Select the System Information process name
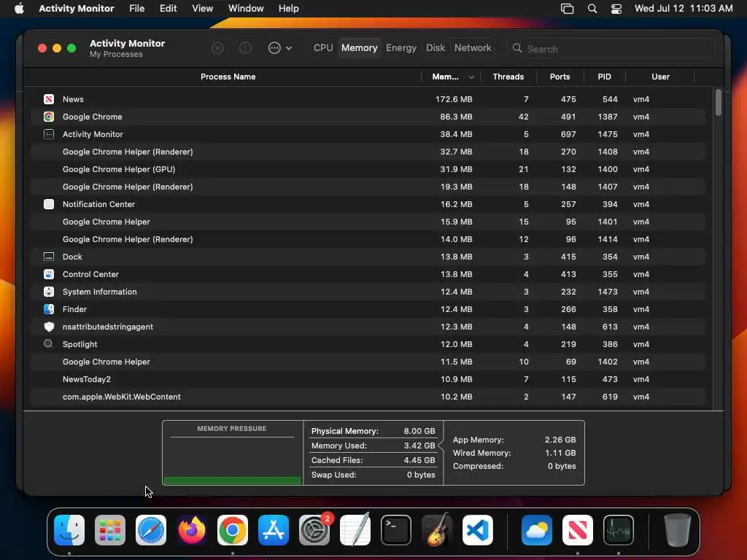This screenshot has width=747, height=560. coord(99,292)
